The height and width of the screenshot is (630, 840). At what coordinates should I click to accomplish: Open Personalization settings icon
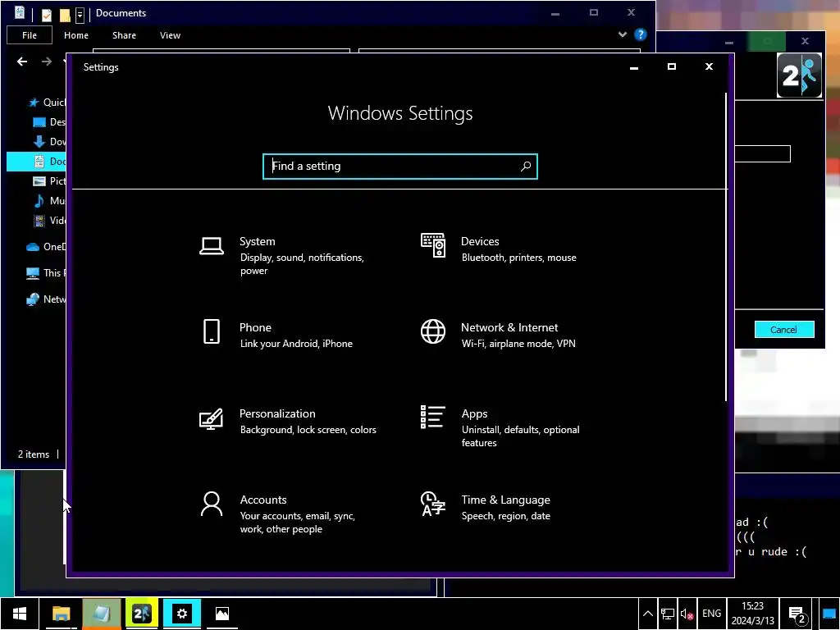[211, 418]
